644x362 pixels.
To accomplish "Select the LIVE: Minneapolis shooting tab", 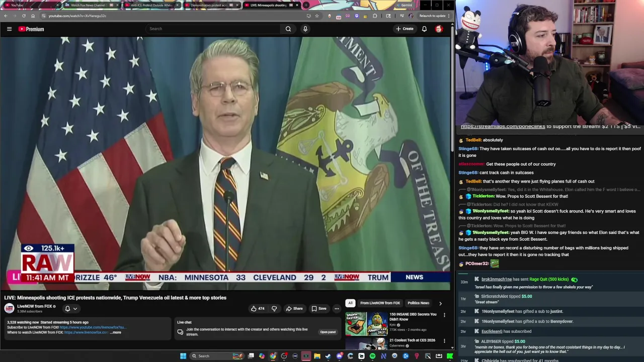I will point(271,5).
